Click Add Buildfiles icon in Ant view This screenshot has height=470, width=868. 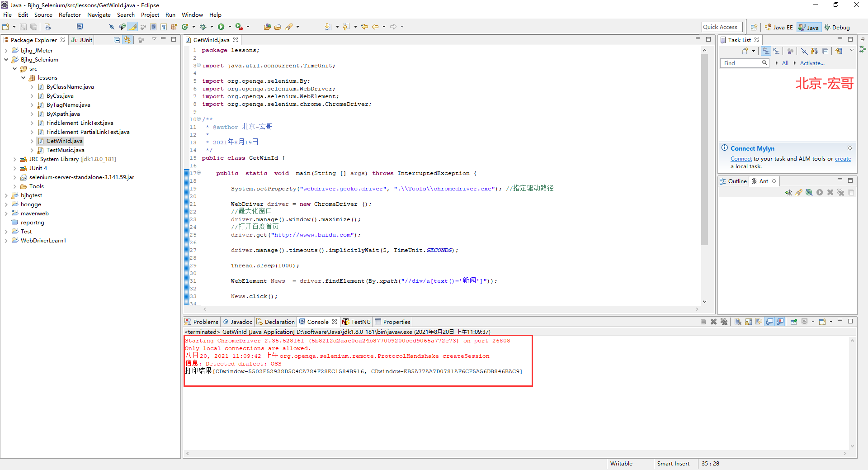point(788,193)
